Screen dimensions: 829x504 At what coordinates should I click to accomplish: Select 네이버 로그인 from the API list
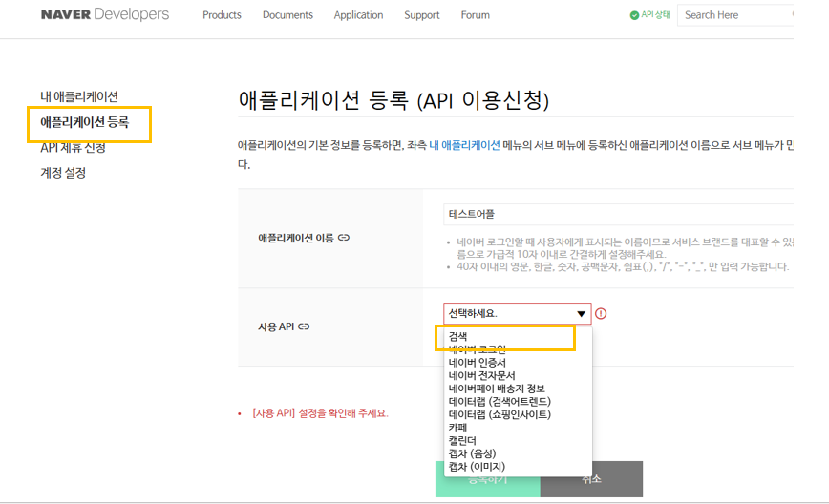click(518, 349)
